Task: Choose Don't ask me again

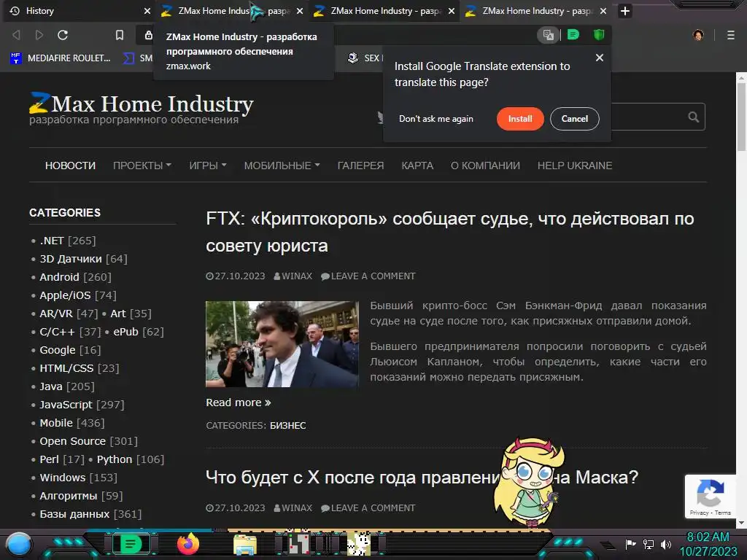Action: tap(436, 119)
